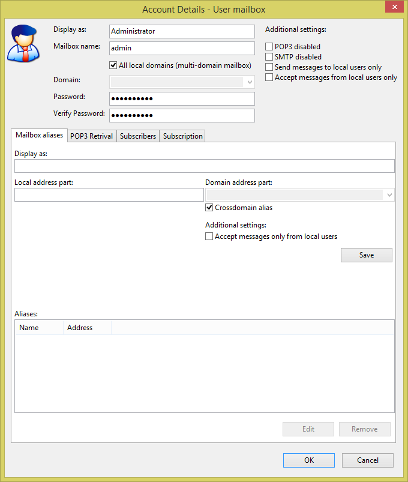The height and width of the screenshot is (482, 408).
Task: Sort aliases by Name column header
Action: click(39, 328)
